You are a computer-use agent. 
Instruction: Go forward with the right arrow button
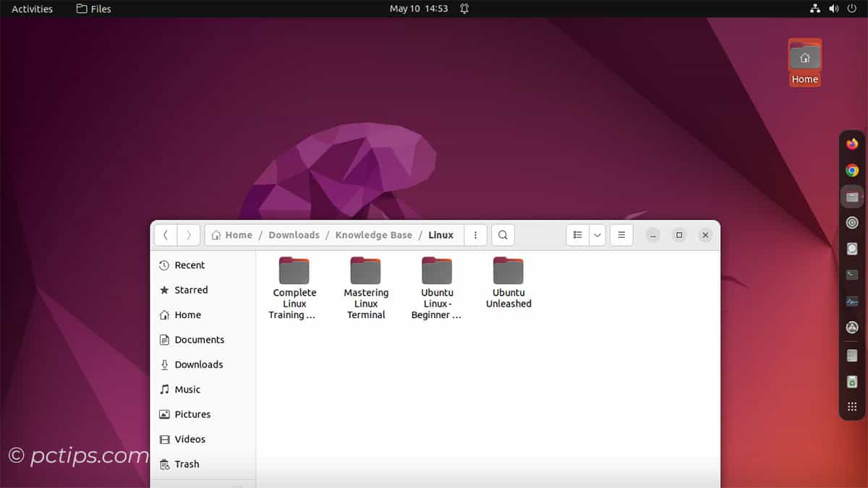189,235
